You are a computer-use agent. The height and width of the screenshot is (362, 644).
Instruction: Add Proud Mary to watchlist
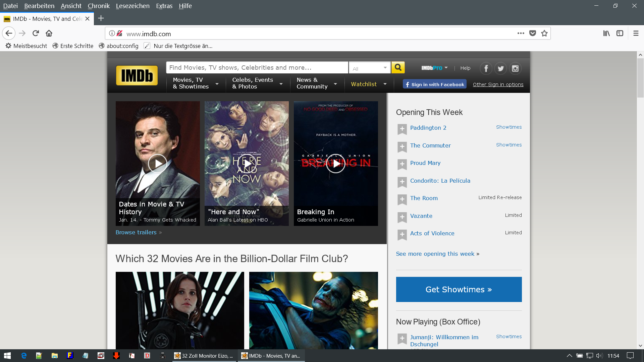click(x=402, y=164)
